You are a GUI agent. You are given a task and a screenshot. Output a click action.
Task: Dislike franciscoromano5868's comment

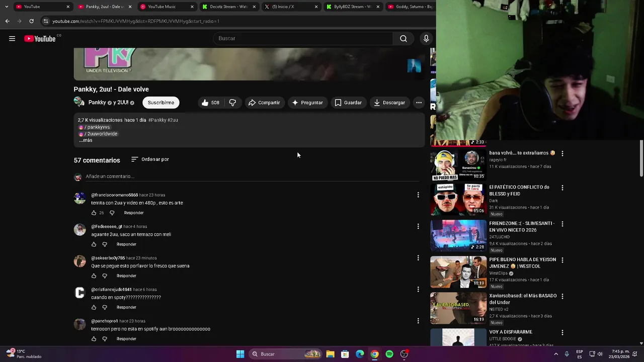112,213
